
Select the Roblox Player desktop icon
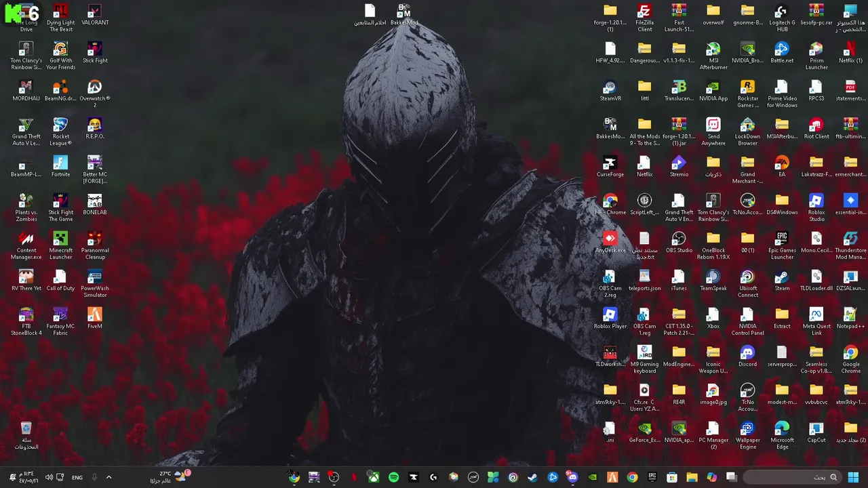click(610, 319)
